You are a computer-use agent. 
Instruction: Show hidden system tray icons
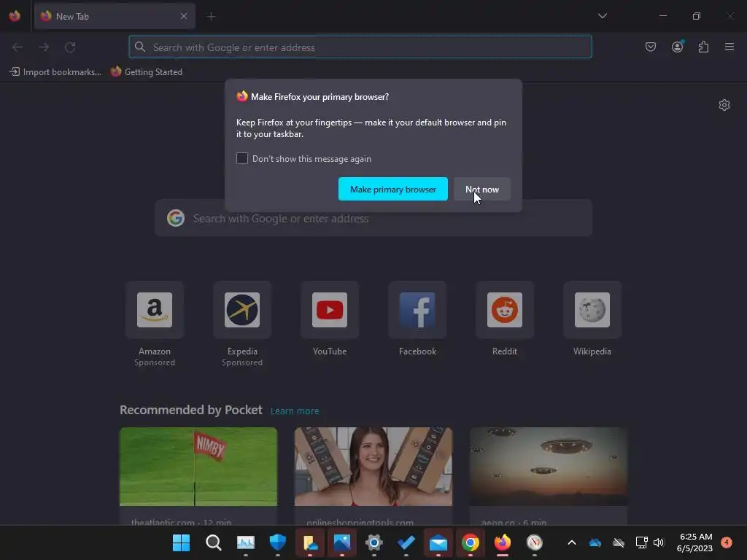[572, 542]
